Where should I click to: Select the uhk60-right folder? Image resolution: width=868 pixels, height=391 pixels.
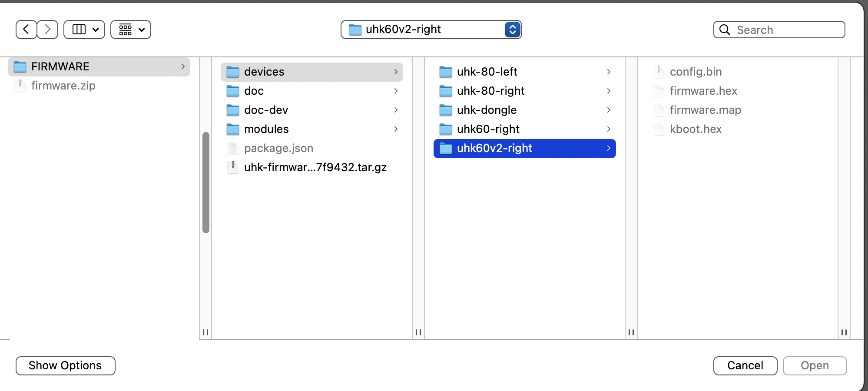click(x=488, y=129)
